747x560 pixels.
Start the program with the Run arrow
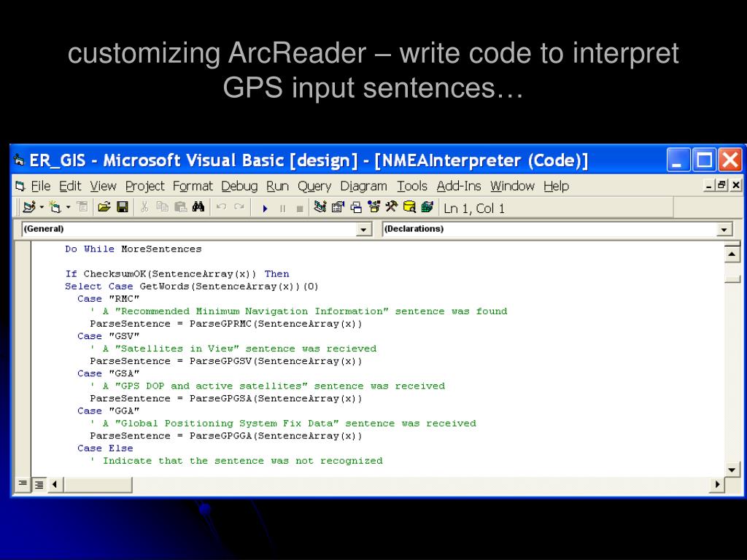pos(265,208)
